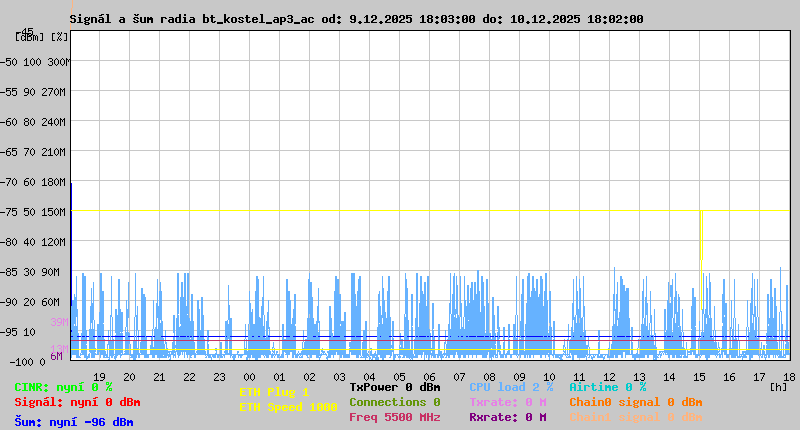Select the red Signál legend entry

coord(76,402)
